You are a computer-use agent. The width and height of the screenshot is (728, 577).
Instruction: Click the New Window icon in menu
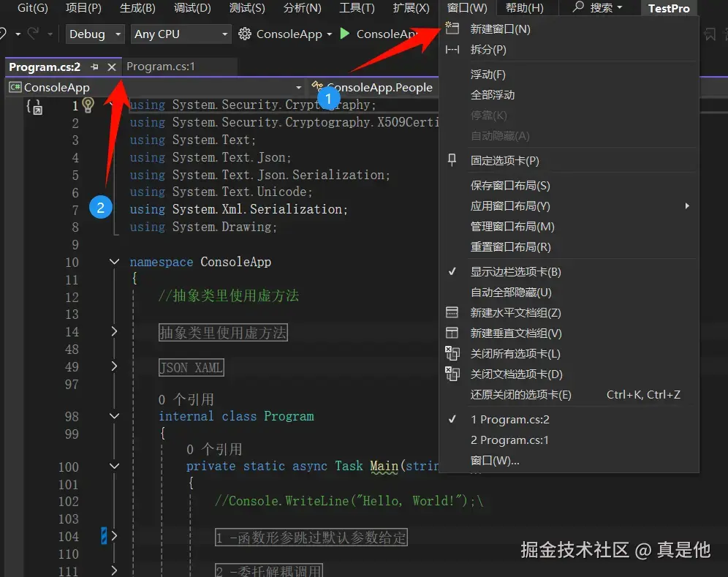pyautogui.click(x=452, y=29)
